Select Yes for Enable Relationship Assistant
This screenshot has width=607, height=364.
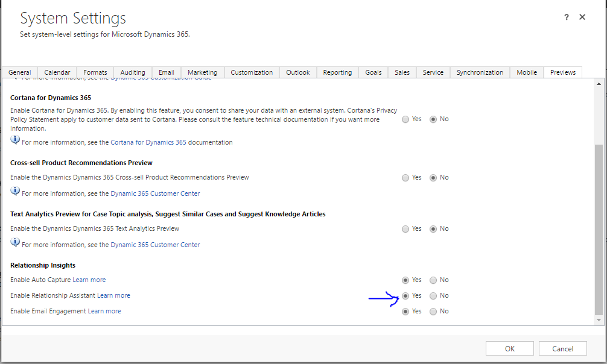pos(405,296)
